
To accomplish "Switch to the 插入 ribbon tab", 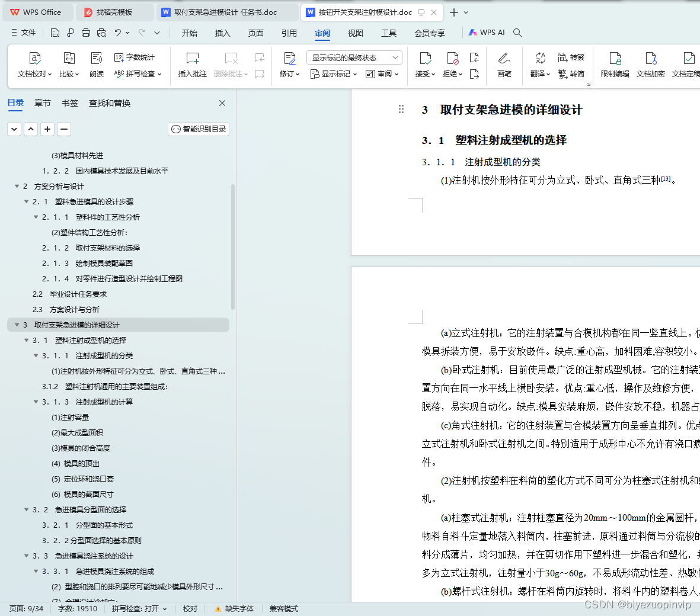I will (222, 33).
